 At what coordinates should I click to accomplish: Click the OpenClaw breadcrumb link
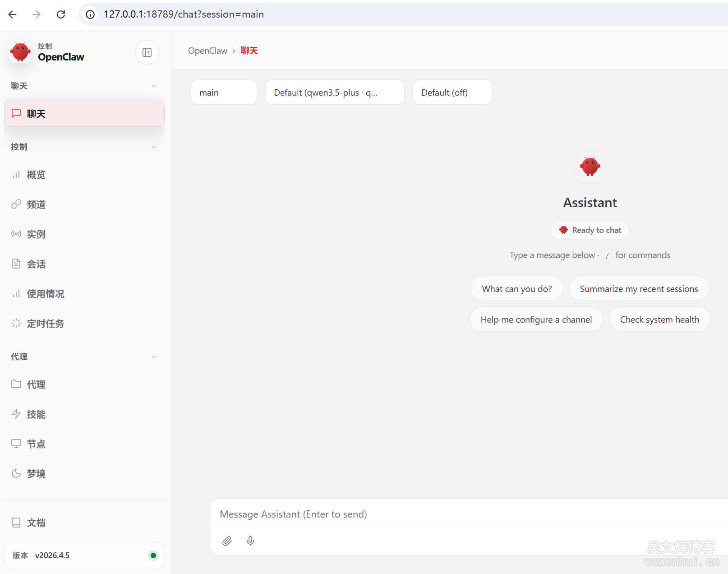pos(207,51)
